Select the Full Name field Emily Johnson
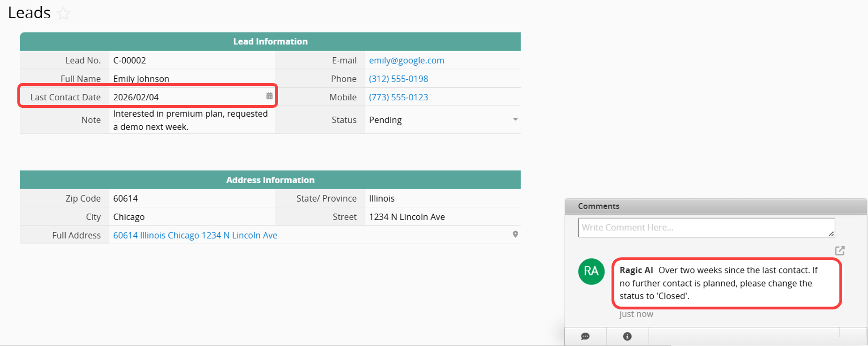Viewport: 868px width, 346px height. coord(141,79)
